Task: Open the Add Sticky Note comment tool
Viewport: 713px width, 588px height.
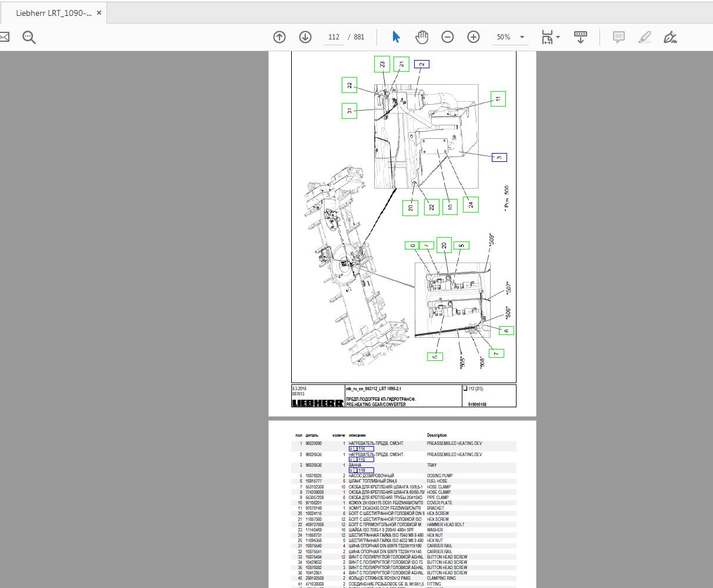Action: click(x=618, y=36)
